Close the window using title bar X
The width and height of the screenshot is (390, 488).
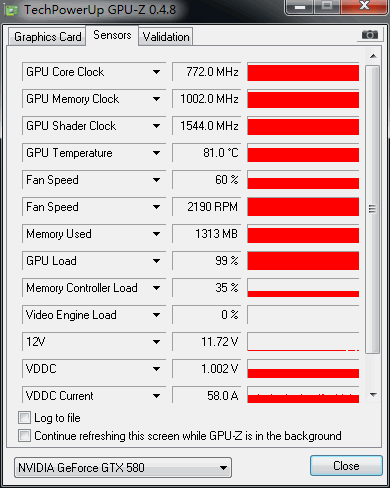[x=364, y=7]
